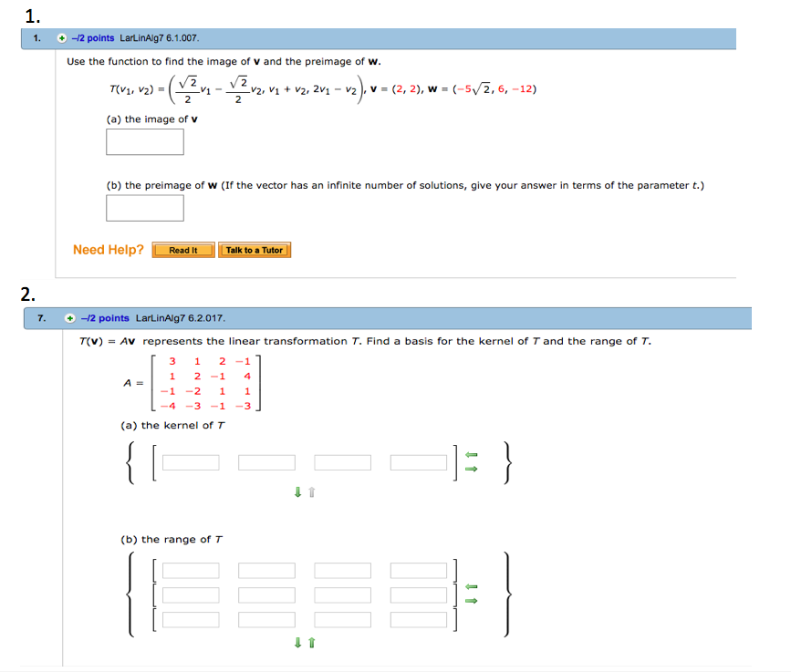Image resolution: width=791 pixels, height=672 pixels.
Task: Click the preimage of w answer box
Action: tap(144, 208)
